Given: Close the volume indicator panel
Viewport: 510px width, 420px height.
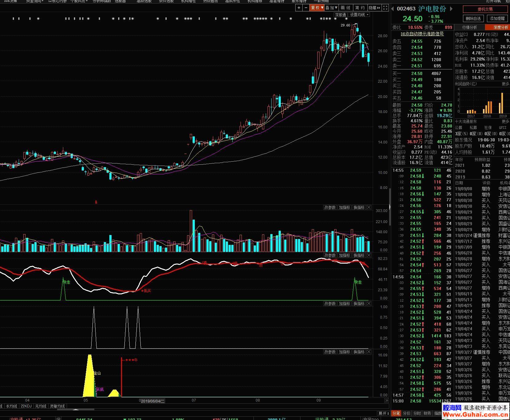Looking at the screenshot, I should (369, 207).
